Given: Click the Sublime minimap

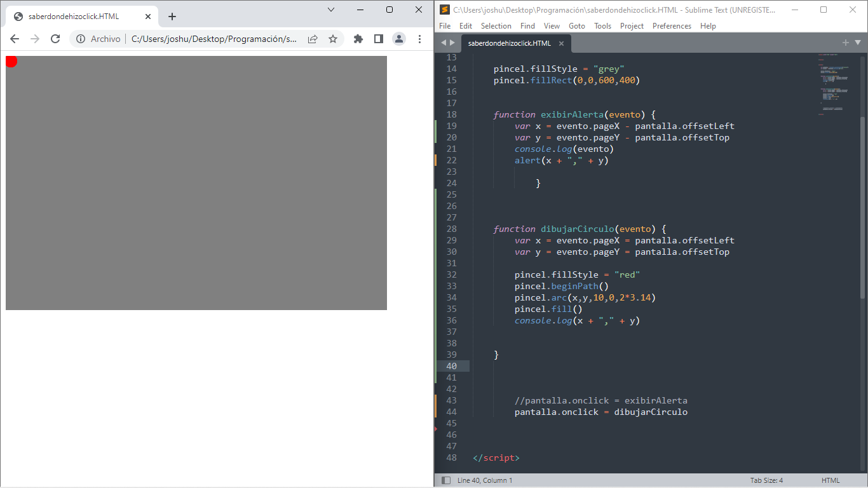Looking at the screenshot, I should point(837,86).
